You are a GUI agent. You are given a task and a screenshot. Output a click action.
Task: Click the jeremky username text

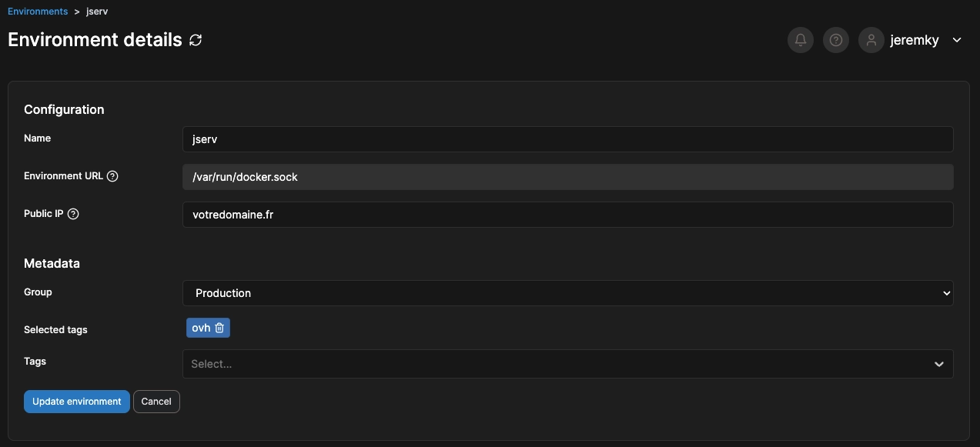click(x=915, y=40)
